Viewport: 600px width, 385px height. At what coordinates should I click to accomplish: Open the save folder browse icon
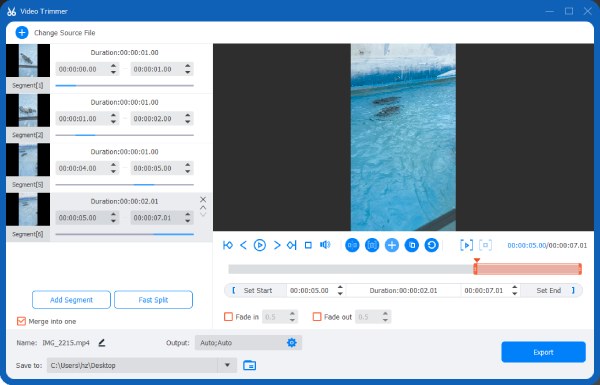249,365
